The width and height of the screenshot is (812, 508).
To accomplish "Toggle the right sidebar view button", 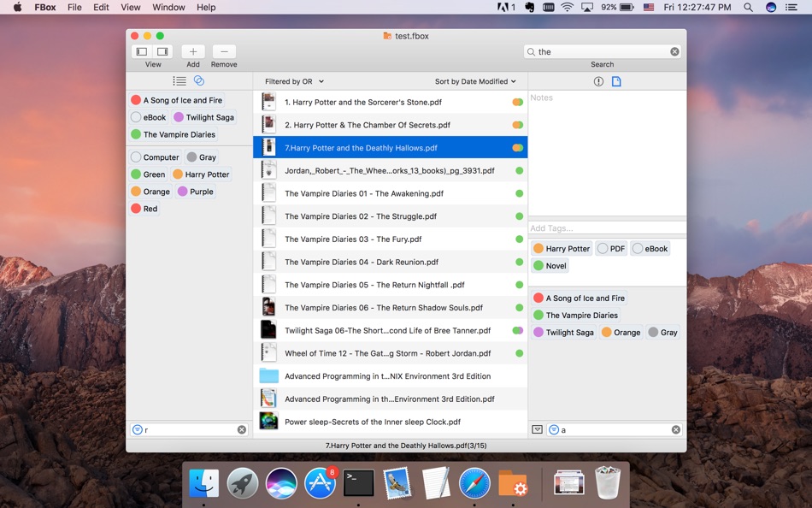I will (x=162, y=52).
